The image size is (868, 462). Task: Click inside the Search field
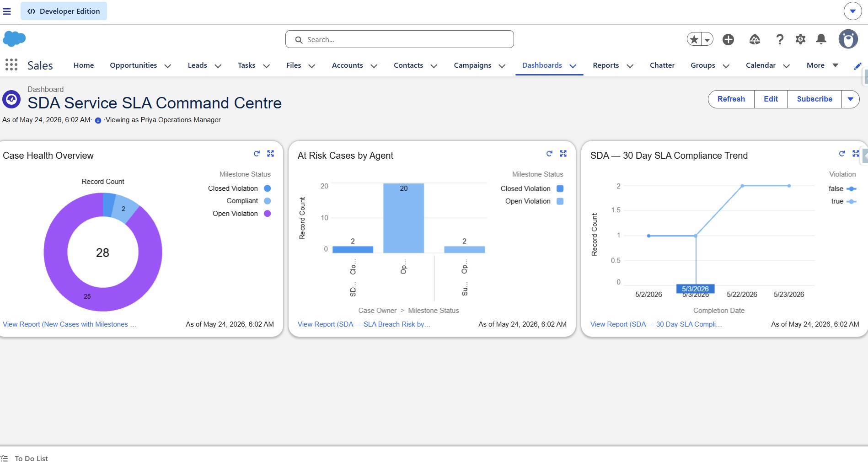(400, 39)
